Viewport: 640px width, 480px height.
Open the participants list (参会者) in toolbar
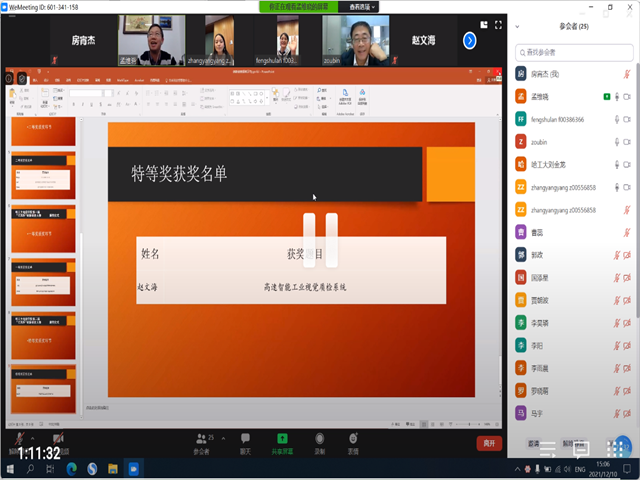(x=202, y=441)
